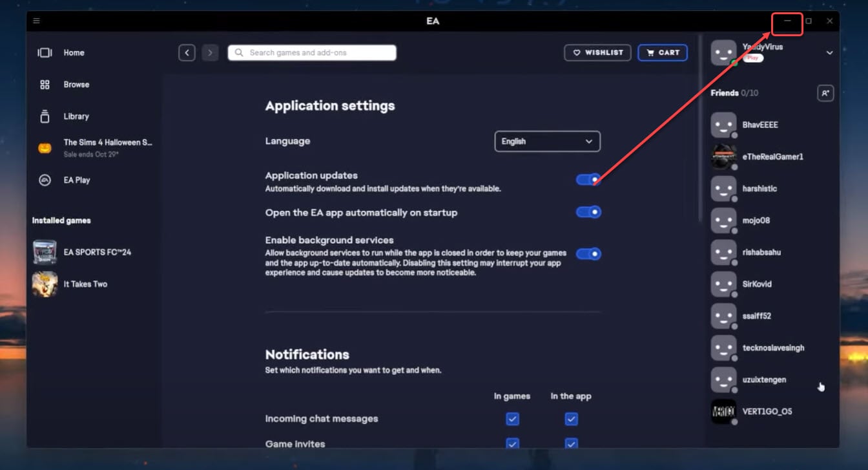Maximize the EA app window

[x=809, y=21]
